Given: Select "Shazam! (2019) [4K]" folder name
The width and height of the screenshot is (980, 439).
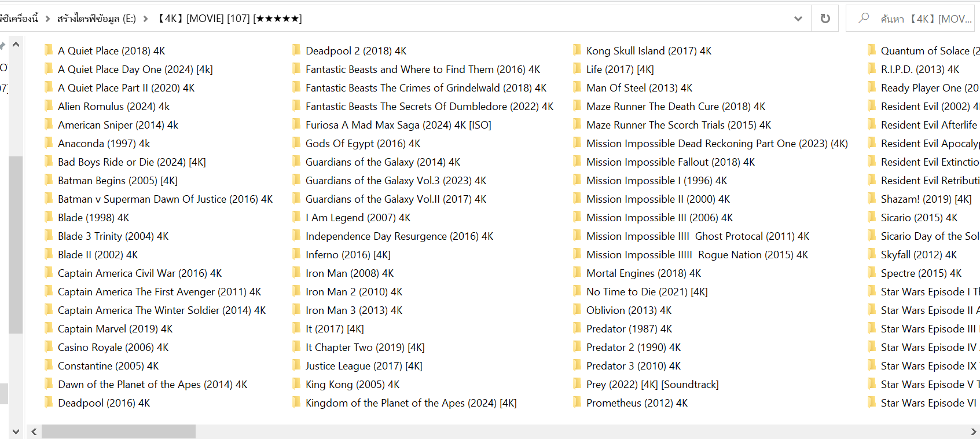Looking at the screenshot, I should click(926, 199).
